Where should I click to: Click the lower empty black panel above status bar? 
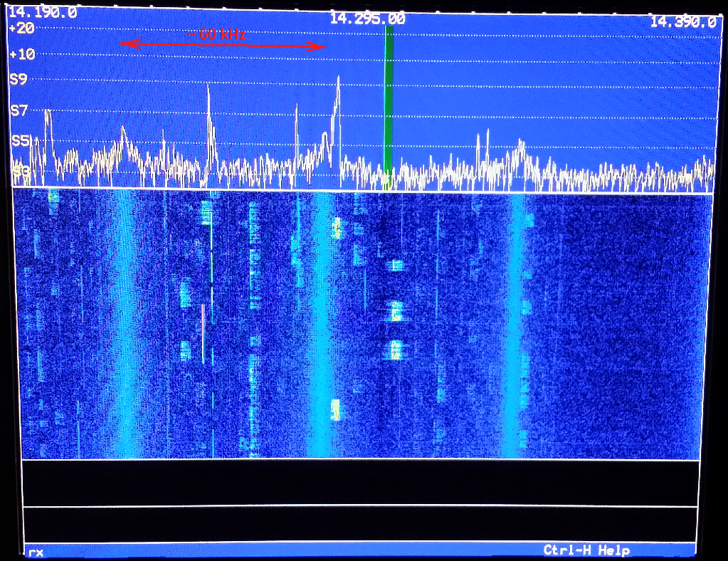361,524
